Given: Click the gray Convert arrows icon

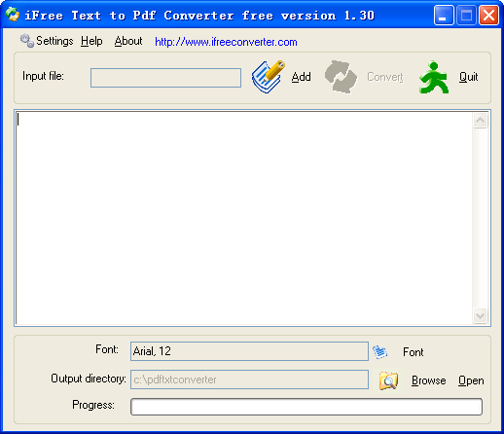Looking at the screenshot, I should click(341, 77).
